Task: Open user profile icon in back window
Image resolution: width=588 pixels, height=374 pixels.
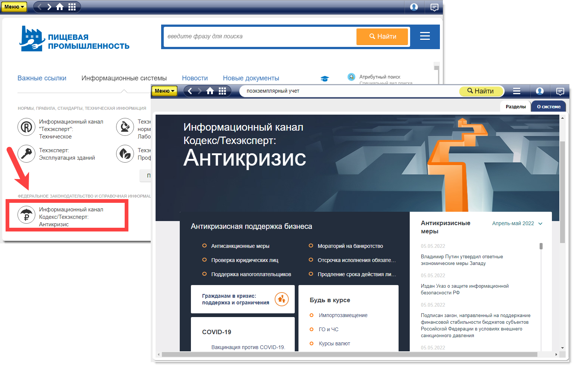Action: [x=414, y=7]
